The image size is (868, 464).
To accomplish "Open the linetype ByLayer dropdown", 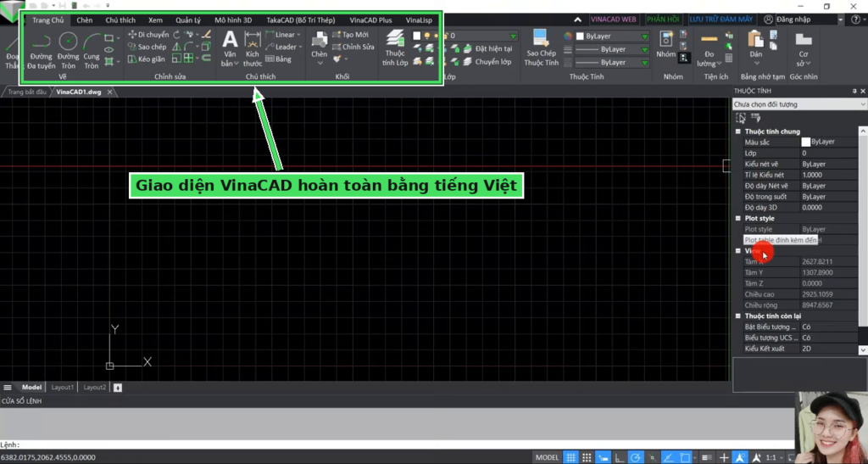I will click(x=644, y=49).
